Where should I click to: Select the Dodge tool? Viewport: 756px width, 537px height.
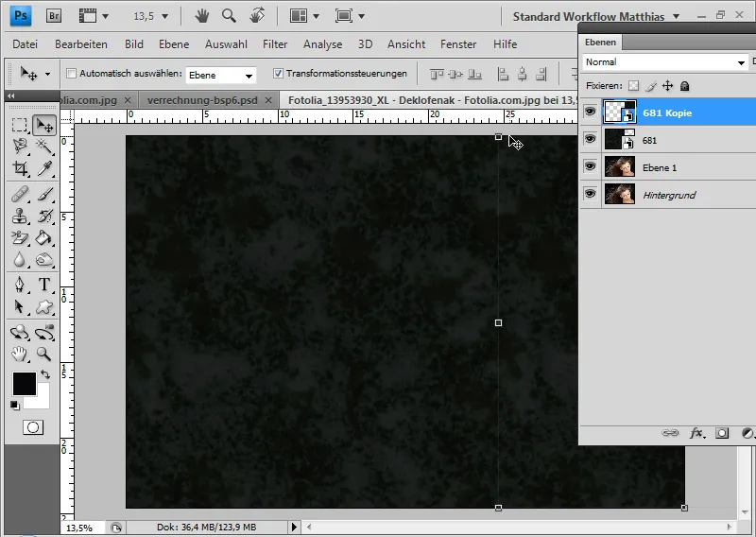click(x=44, y=260)
